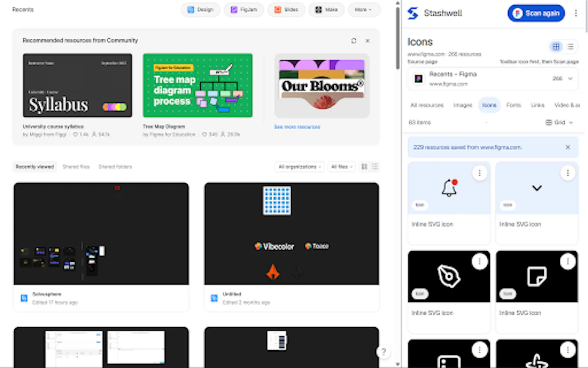Open options for the bell icon card

[480, 173]
